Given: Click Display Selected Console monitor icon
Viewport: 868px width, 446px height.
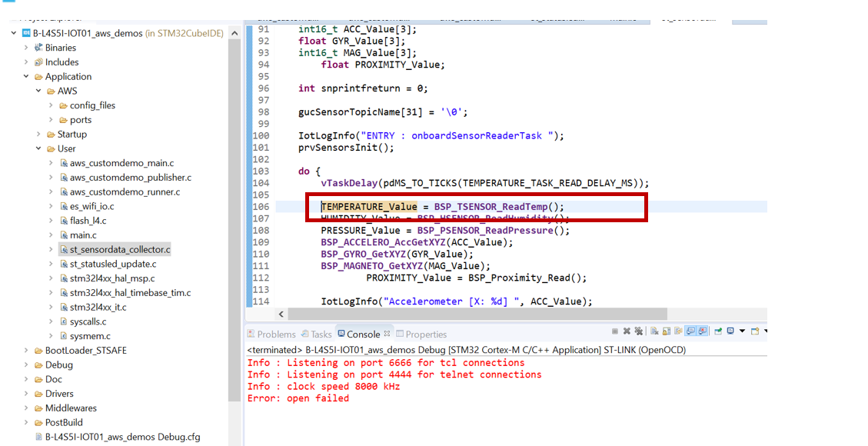Looking at the screenshot, I should [730, 331].
